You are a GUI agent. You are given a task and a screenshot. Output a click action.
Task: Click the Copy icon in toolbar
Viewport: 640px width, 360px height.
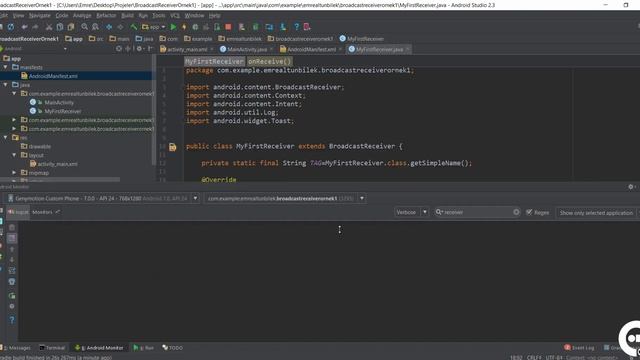pyautogui.click(x=60, y=27)
